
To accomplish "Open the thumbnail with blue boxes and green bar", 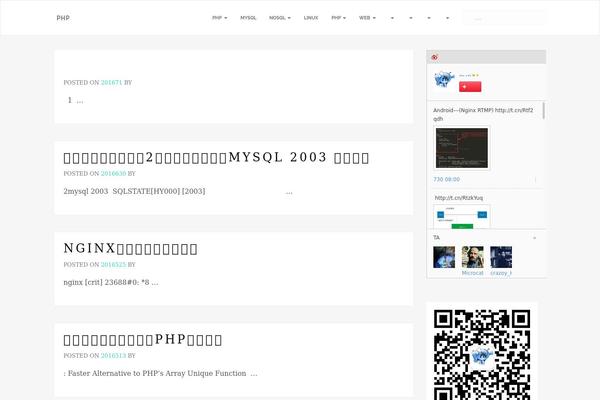I will [462, 217].
